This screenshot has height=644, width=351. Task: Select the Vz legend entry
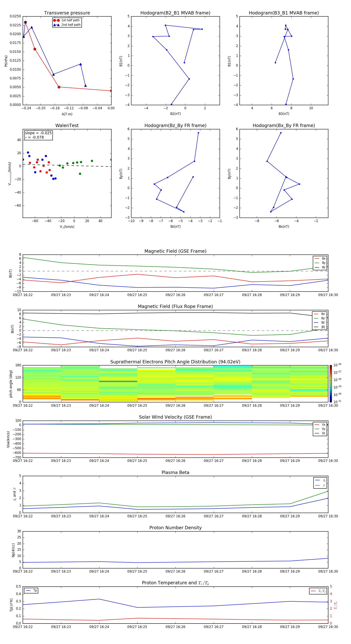point(320,433)
